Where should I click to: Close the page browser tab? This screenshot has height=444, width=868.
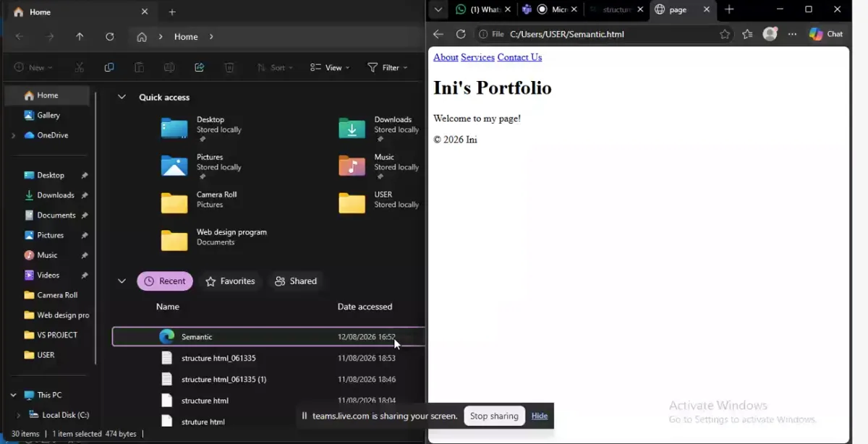tap(705, 9)
